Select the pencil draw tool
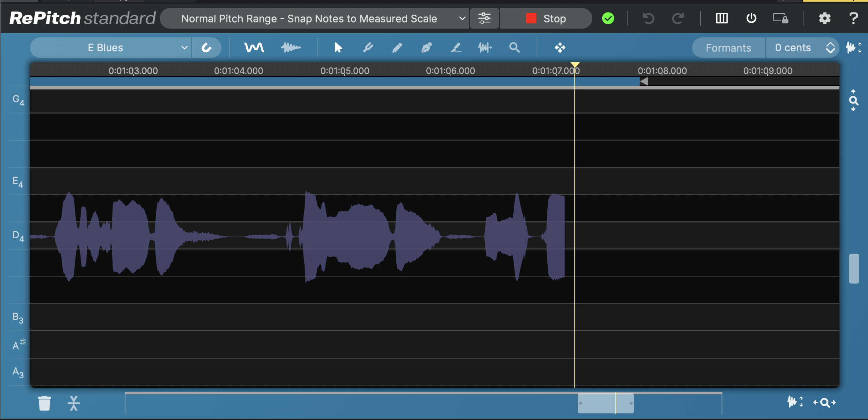This screenshot has width=868, height=420. click(x=397, y=48)
